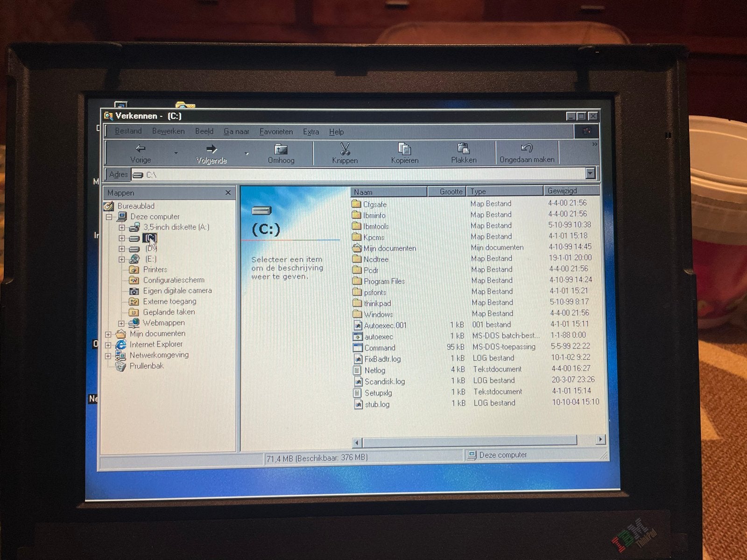Open the Extra menu
Screen dimensions: 747x560
click(x=311, y=132)
